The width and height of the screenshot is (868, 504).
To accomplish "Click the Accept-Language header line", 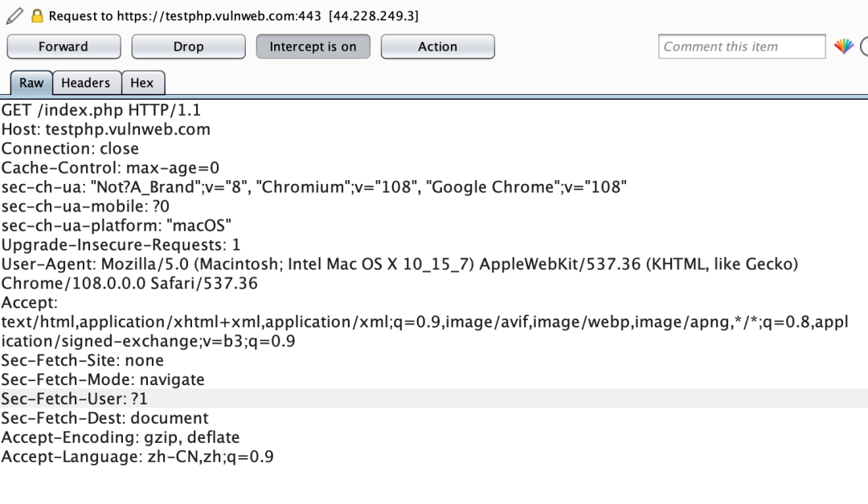I will [x=137, y=457].
